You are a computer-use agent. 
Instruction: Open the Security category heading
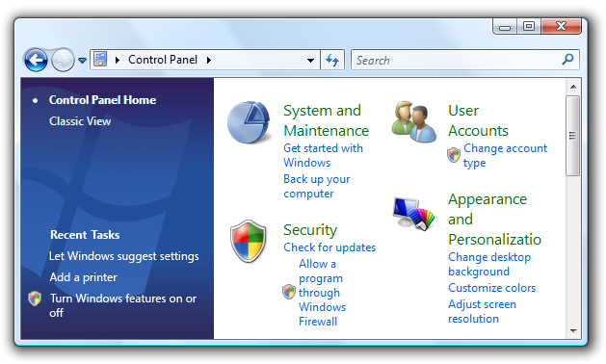(310, 230)
